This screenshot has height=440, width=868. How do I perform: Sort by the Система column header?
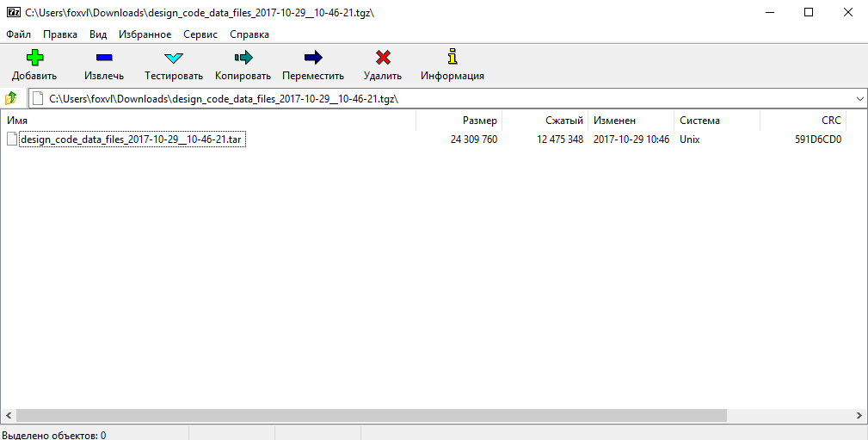tap(717, 121)
